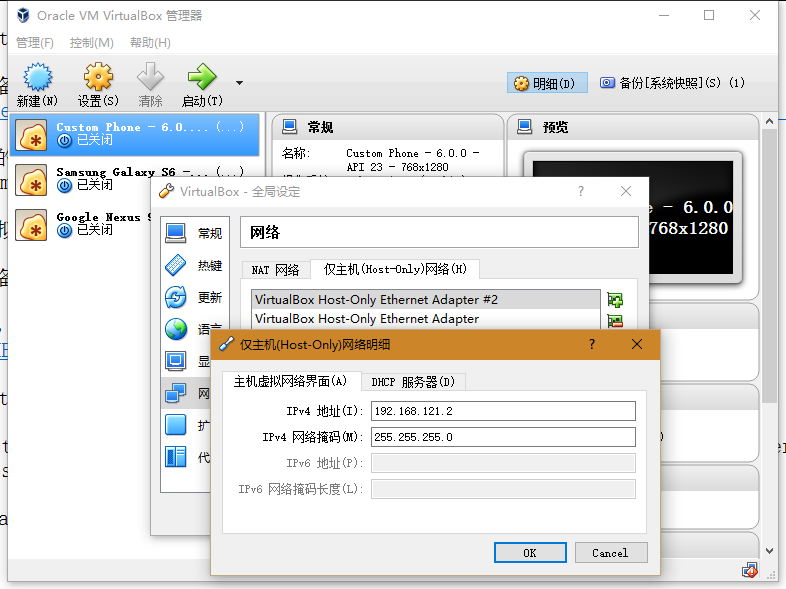Viewport: 786px width, 589px height.
Task: Click the VirtualBox app icon in titlebar
Action: (24, 16)
